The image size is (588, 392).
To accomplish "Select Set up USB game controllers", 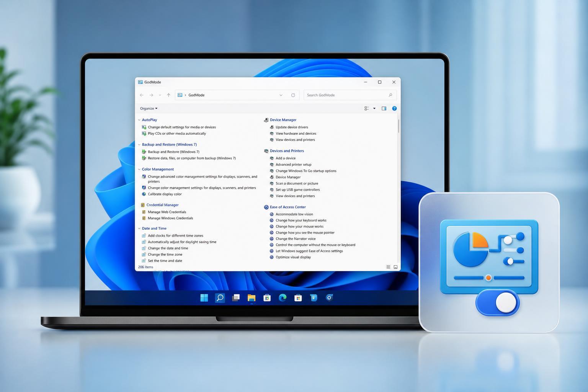I will pos(297,189).
